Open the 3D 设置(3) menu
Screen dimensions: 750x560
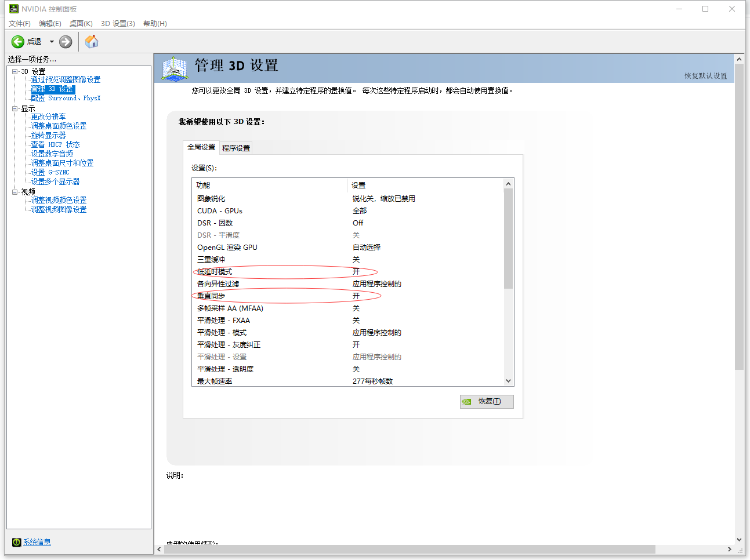pyautogui.click(x=118, y=24)
